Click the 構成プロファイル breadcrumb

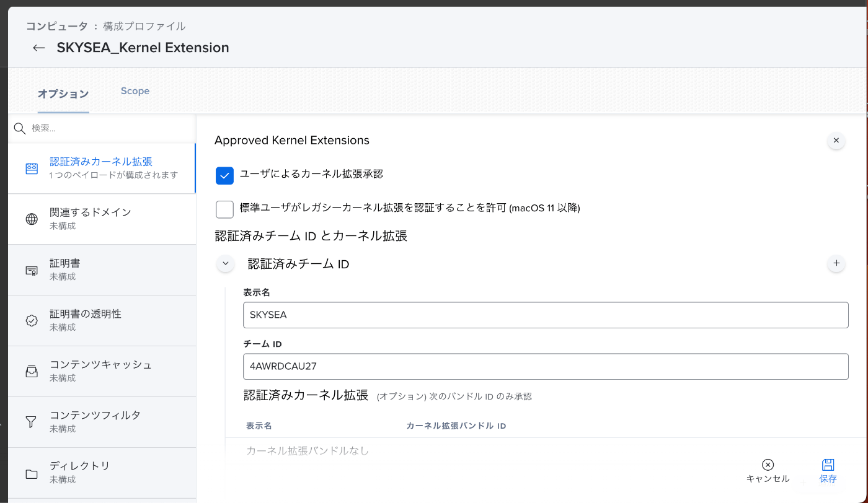tap(144, 26)
